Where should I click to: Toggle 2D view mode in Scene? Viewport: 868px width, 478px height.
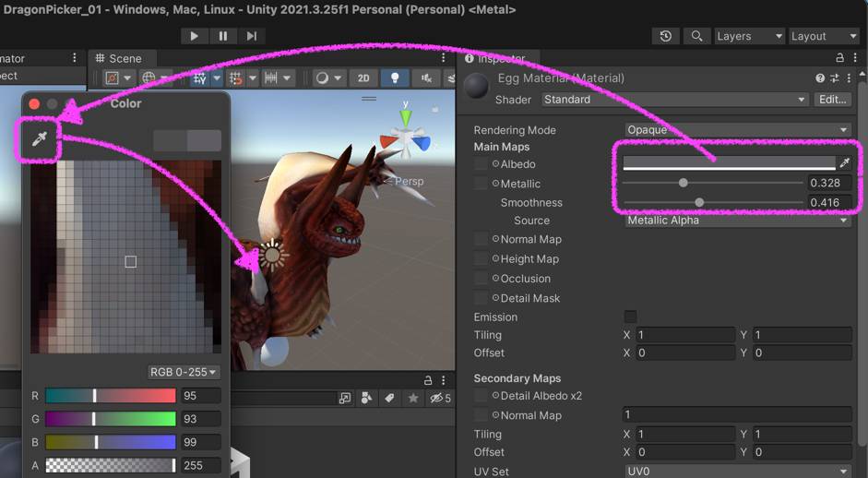(363, 78)
